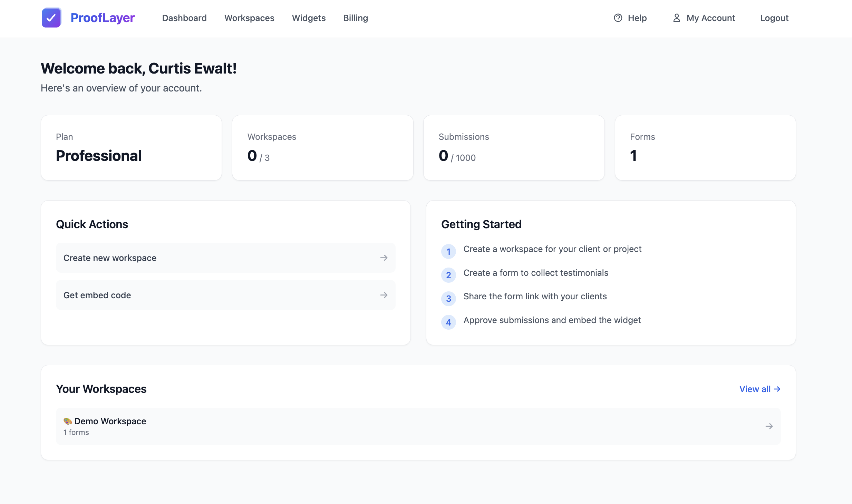Click the ProofLayer brand name text
This screenshot has height=504, width=852.
pos(103,18)
